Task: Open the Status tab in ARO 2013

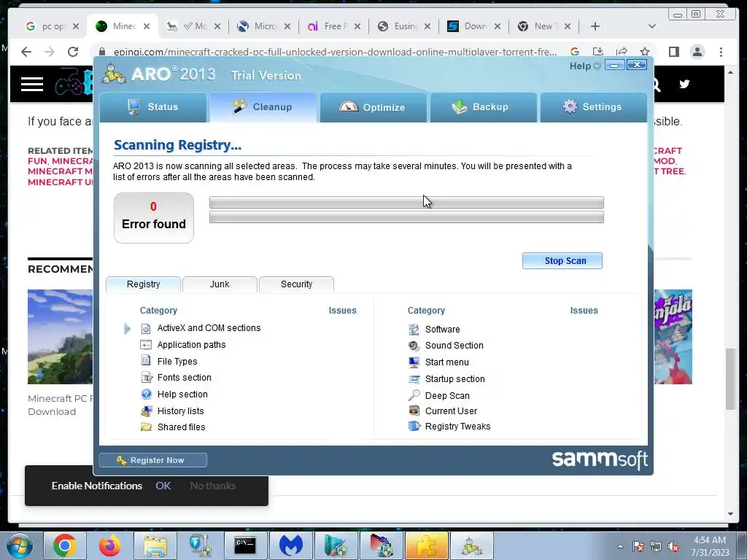Action: pyautogui.click(x=153, y=107)
